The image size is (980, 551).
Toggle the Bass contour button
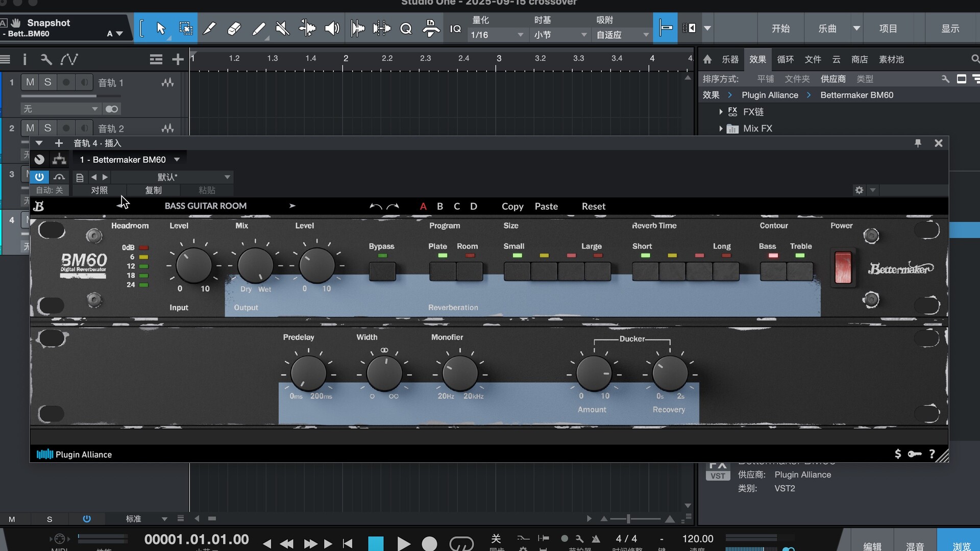(773, 271)
